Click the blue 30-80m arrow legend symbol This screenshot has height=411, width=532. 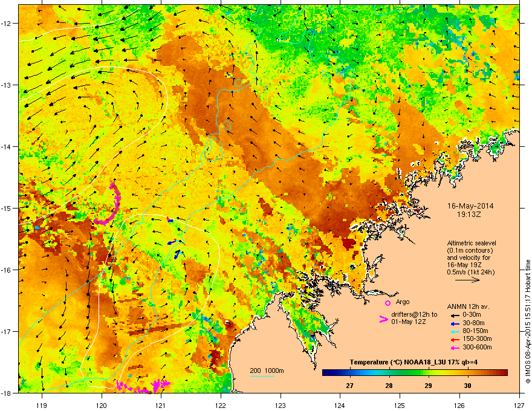point(455,323)
